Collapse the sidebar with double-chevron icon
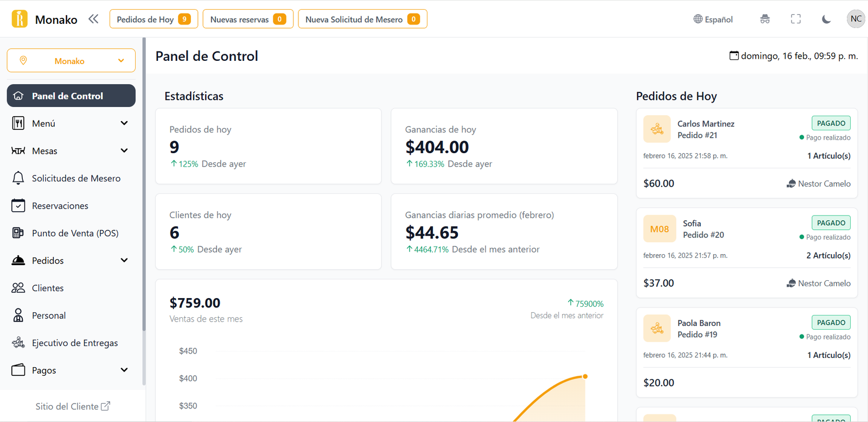Viewport: 868px width, 422px height. coord(93,19)
